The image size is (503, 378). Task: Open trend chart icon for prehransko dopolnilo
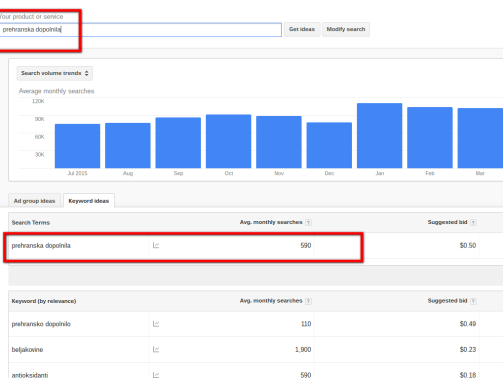(156, 324)
